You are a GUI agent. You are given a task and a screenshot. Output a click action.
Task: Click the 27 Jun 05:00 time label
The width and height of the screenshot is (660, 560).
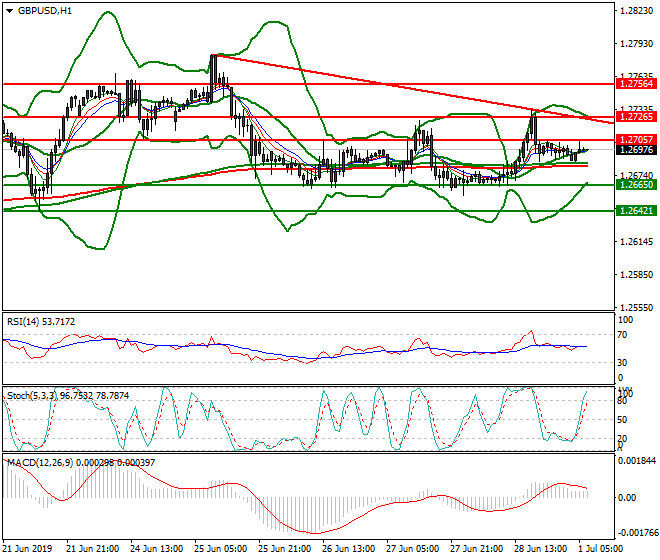point(412,549)
